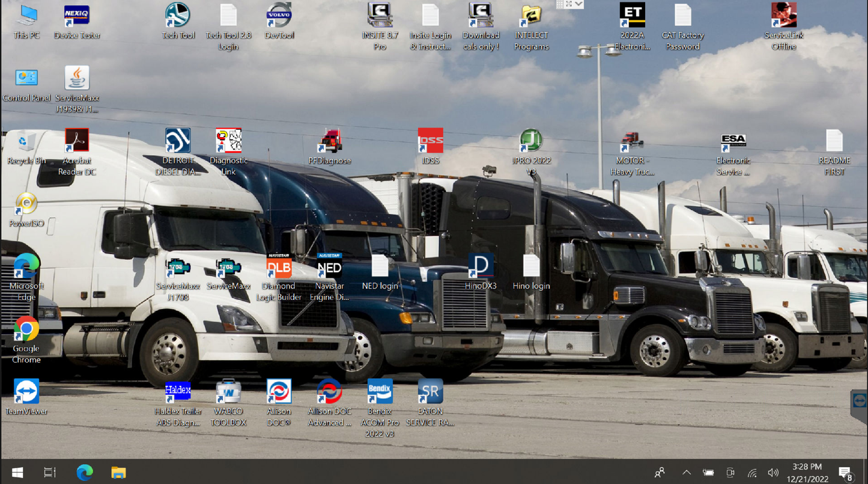Screen dimensions: 868x484
Task: Open the Recycle Bin
Action: 26,147
